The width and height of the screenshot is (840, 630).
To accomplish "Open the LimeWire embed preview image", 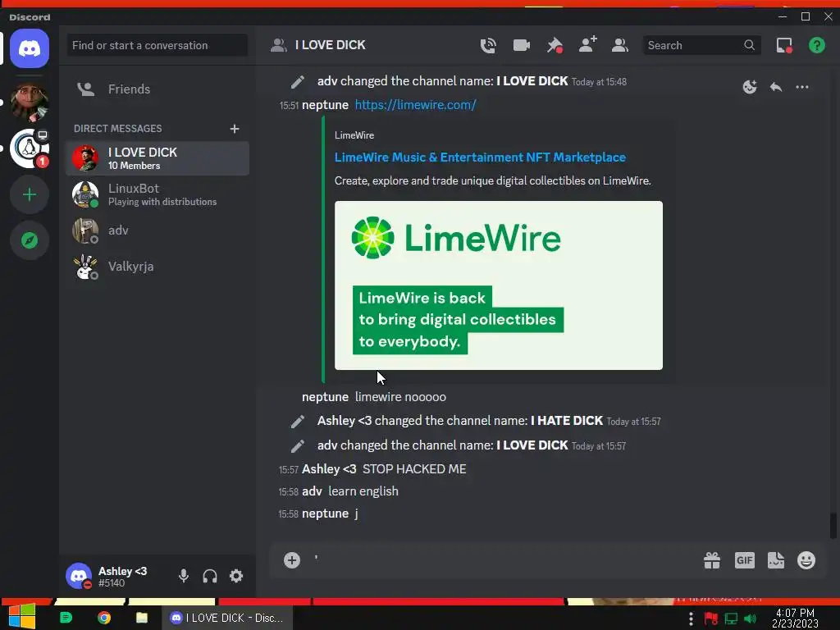I will 498,285.
